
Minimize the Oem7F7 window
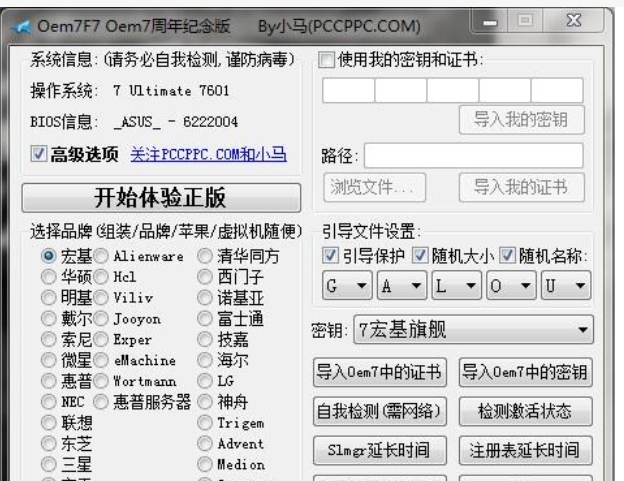490,21
